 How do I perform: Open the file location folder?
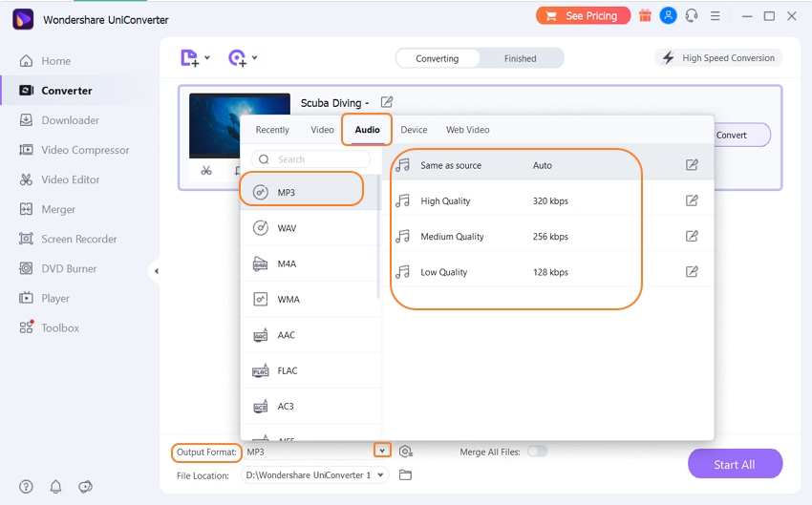[x=405, y=475]
